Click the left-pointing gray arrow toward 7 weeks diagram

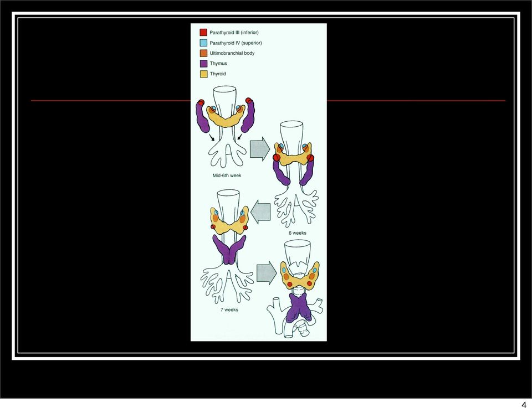[260, 212]
